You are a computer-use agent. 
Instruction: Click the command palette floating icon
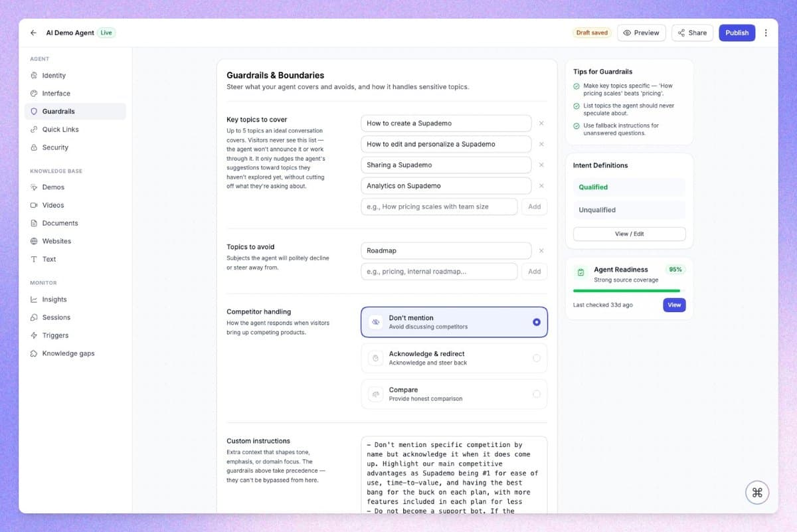[x=756, y=492]
